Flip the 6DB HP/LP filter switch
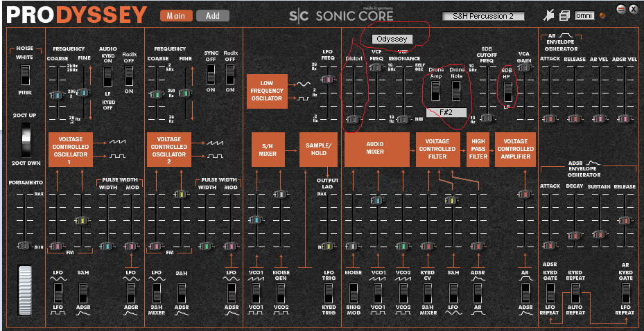Screen dimensions: 644x331 (x=507, y=91)
